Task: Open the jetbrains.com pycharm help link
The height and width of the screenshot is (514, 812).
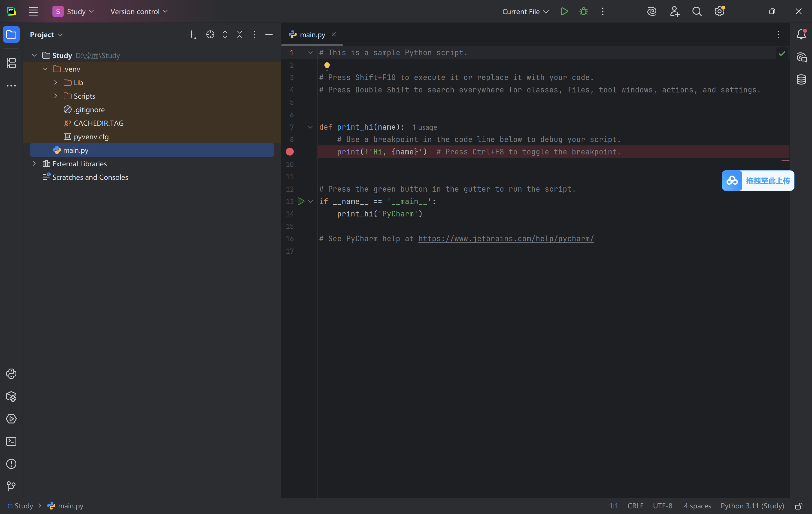Action: coord(506,239)
